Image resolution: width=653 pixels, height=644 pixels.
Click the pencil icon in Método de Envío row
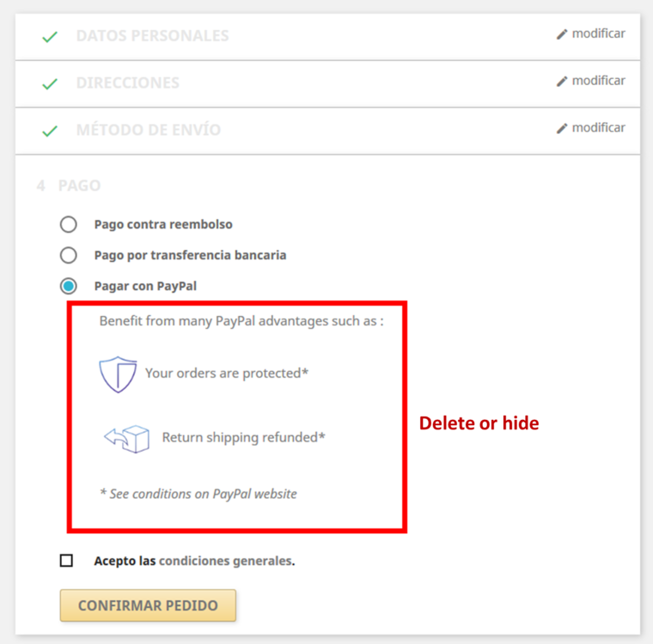coord(562,129)
